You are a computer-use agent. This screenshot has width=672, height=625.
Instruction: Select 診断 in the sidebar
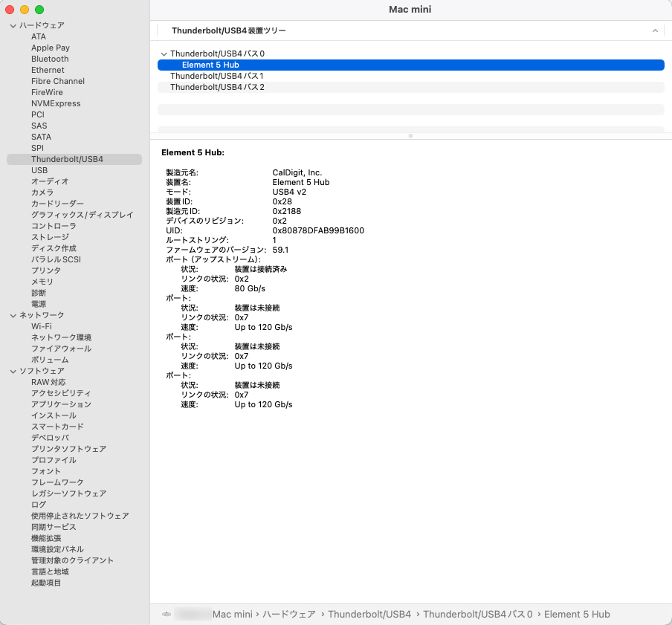coord(39,293)
